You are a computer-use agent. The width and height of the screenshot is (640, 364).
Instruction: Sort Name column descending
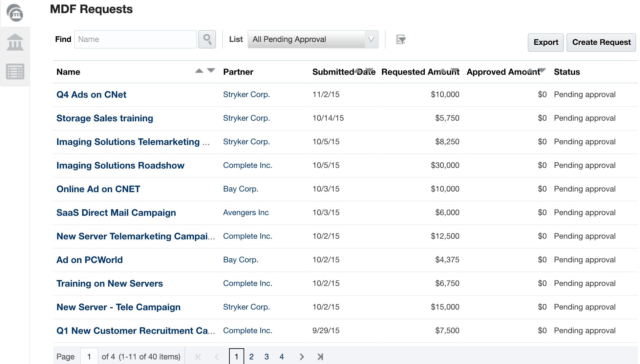coord(211,70)
